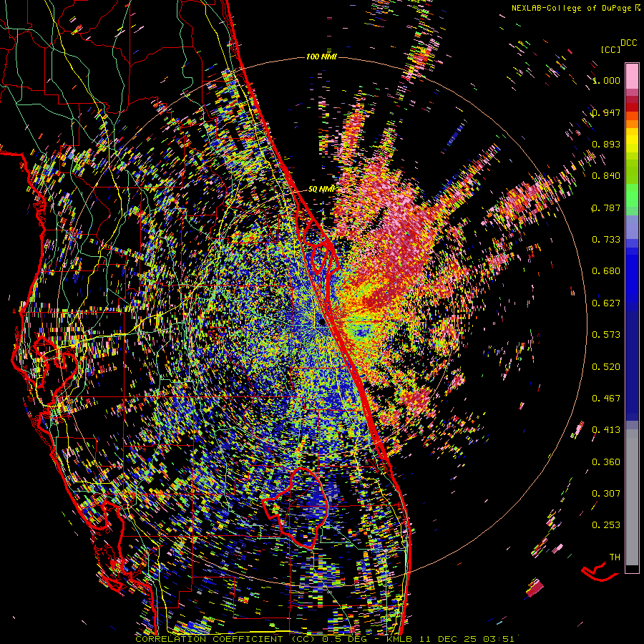Click the 0.627 scale label
644x644 pixels.
point(606,303)
